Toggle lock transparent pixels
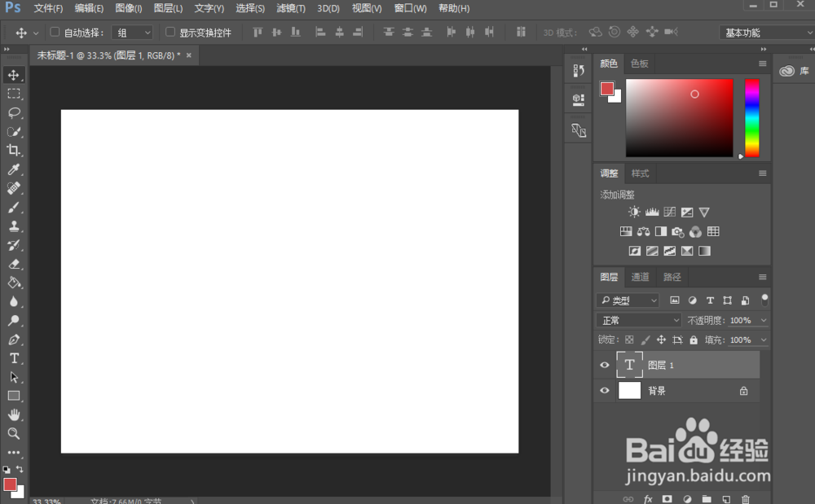 pos(629,340)
